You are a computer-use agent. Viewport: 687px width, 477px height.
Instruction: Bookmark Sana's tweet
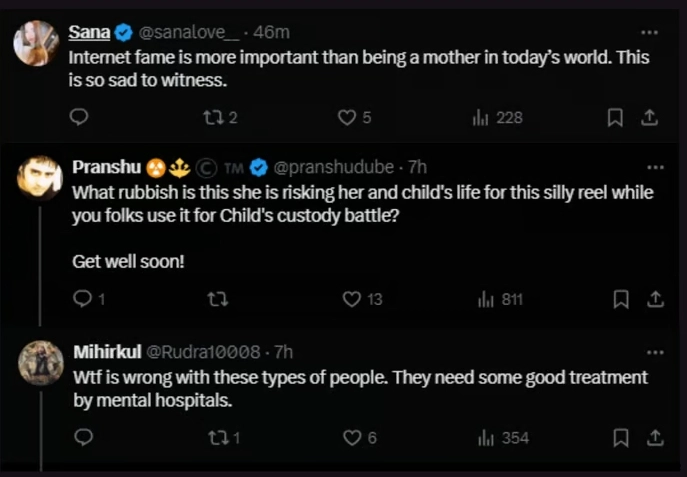coord(616,118)
